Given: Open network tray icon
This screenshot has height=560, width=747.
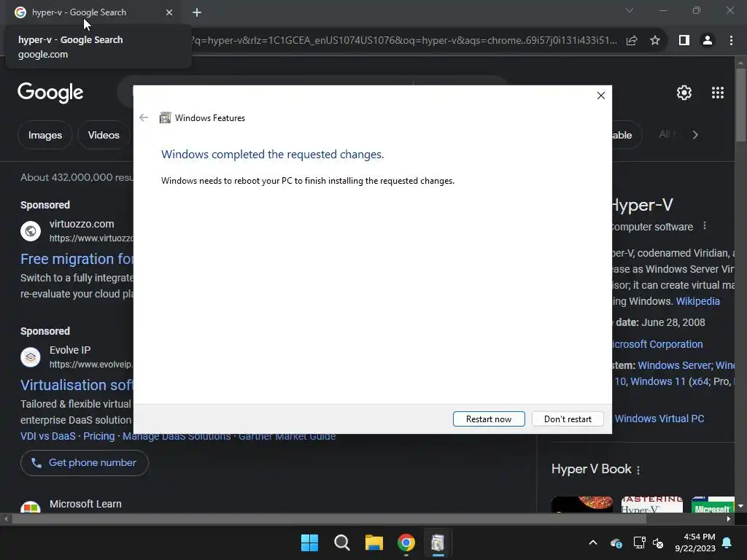Looking at the screenshot, I should click(639, 542).
